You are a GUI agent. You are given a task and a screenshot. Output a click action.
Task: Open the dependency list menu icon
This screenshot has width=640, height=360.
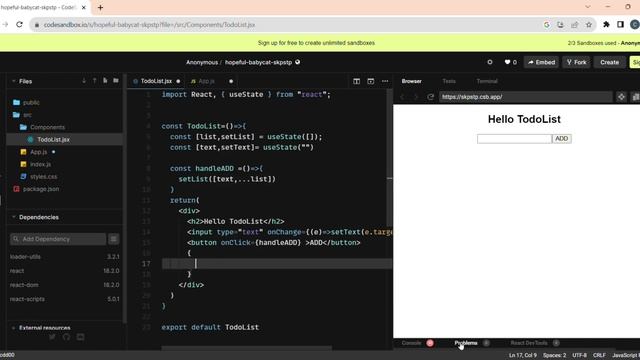click(114, 239)
